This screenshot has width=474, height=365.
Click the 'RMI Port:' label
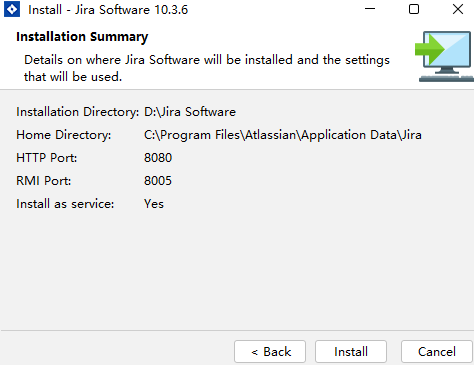[x=44, y=181]
